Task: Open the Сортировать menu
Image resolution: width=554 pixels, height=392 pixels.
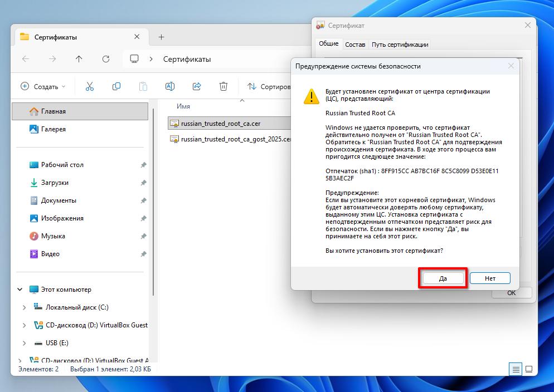Action: point(269,86)
